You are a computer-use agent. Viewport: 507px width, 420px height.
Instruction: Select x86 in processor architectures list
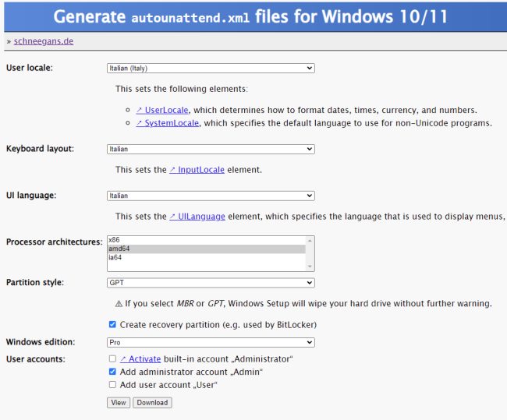(206, 240)
